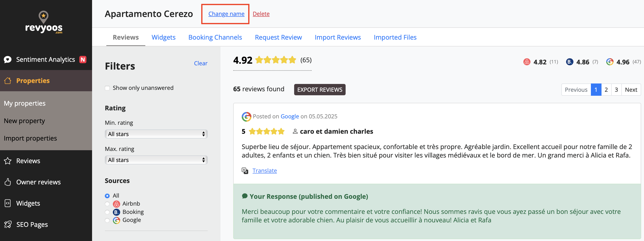This screenshot has width=644, height=241.
Task: Click the Airbnb rating icon at top right
Action: coord(527,62)
